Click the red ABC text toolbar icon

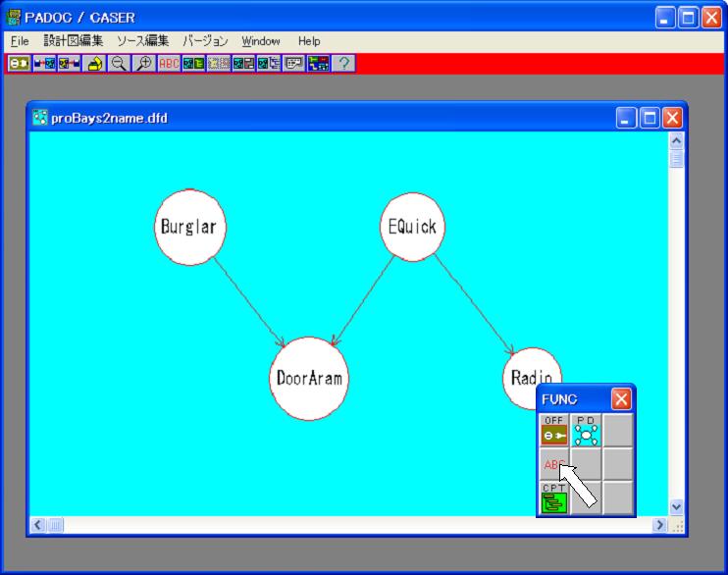(169, 63)
